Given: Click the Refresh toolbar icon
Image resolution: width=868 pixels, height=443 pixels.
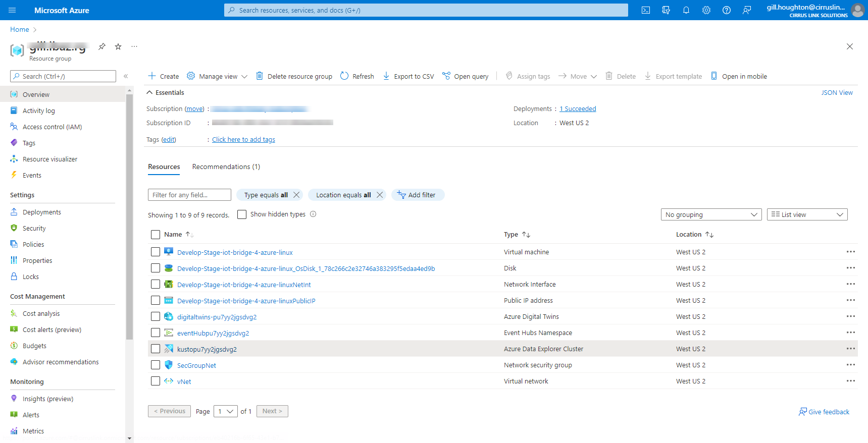Looking at the screenshot, I should point(357,76).
